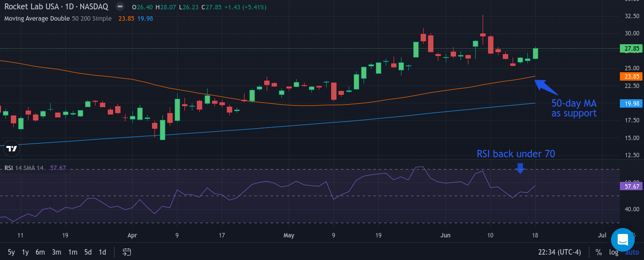Select the 1m time range
This screenshot has width=644, height=260.
pos(72,252)
